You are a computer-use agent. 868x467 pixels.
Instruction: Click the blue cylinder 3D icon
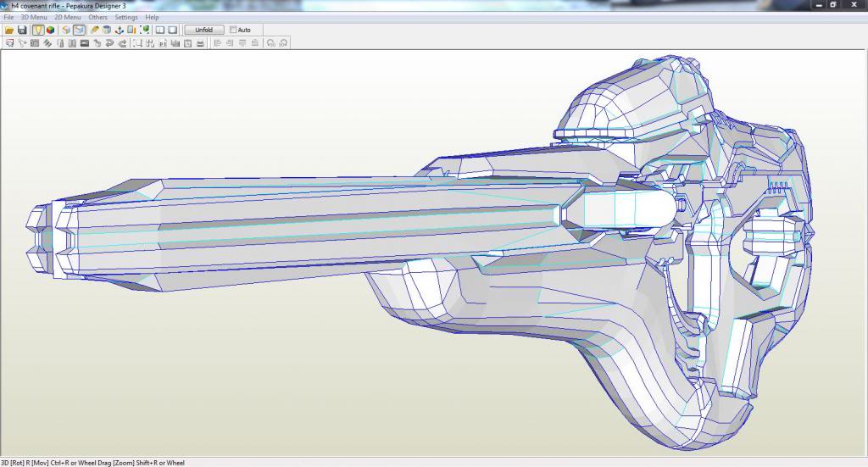click(x=107, y=30)
